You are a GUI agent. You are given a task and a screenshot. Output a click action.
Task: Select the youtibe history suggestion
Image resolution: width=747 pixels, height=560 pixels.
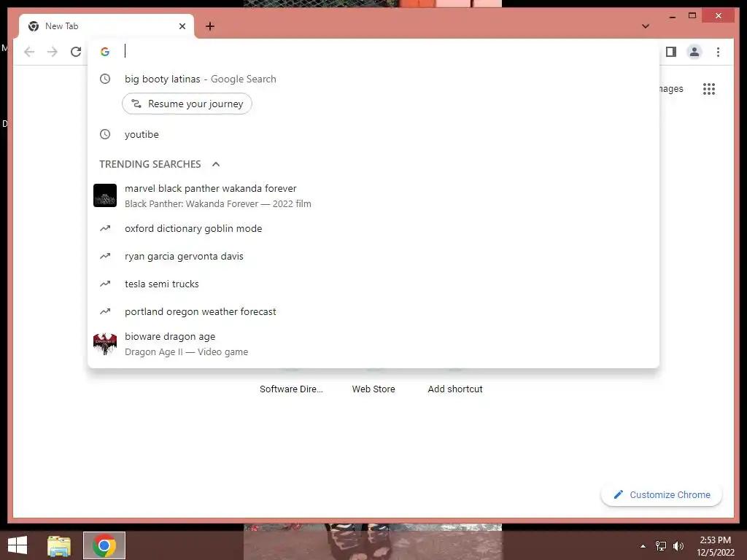tap(373, 134)
